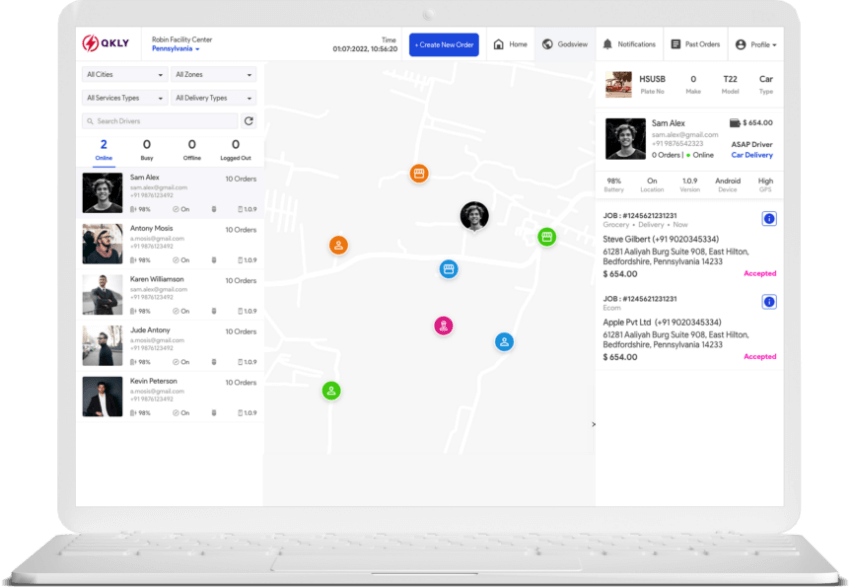Open info for Apple Pvt Ltd job
This screenshot has width=850, height=587.
(x=769, y=302)
